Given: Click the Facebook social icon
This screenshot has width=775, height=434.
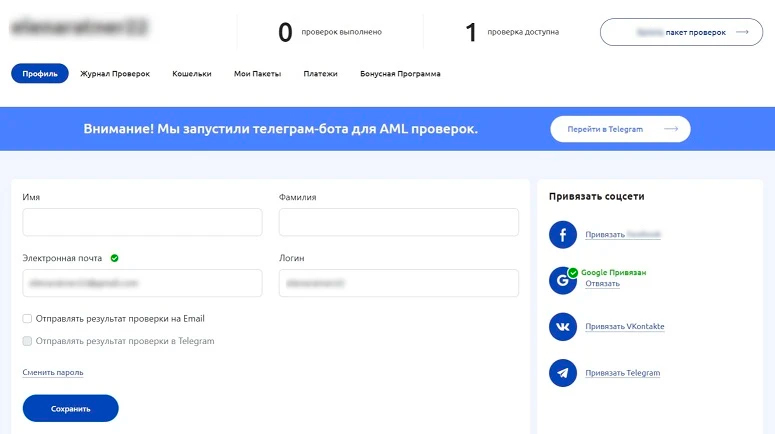Looking at the screenshot, I should [x=563, y=235].
